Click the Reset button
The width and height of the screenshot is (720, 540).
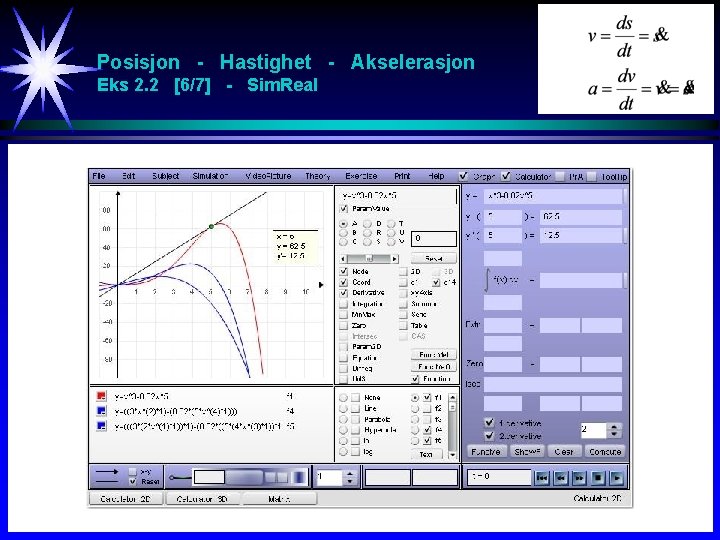(x=434, y=259)
